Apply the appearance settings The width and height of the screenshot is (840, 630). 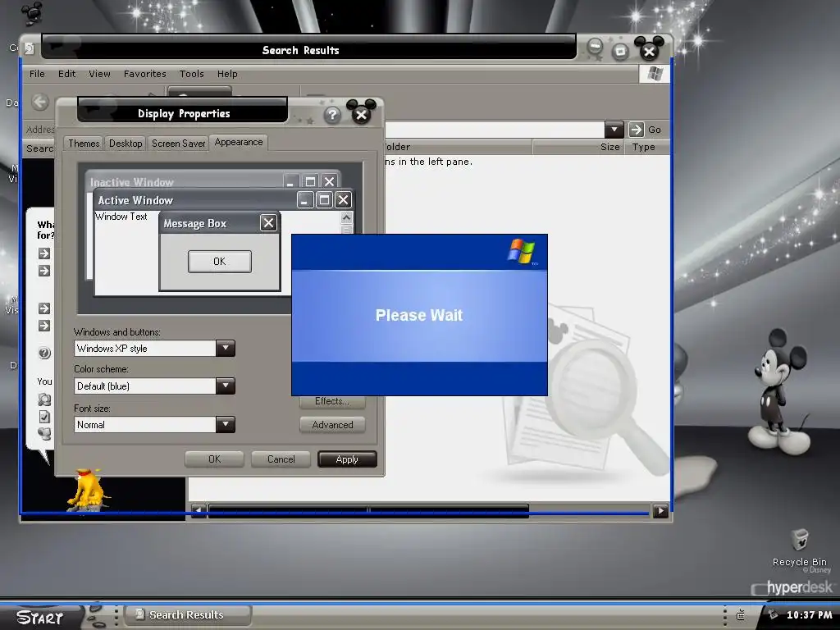[x=347, y=459]
